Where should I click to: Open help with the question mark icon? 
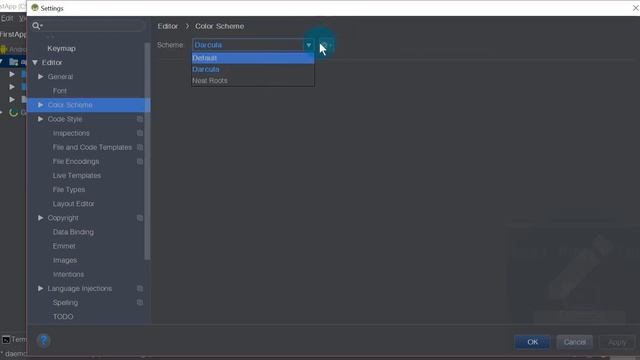coord(44,340)
